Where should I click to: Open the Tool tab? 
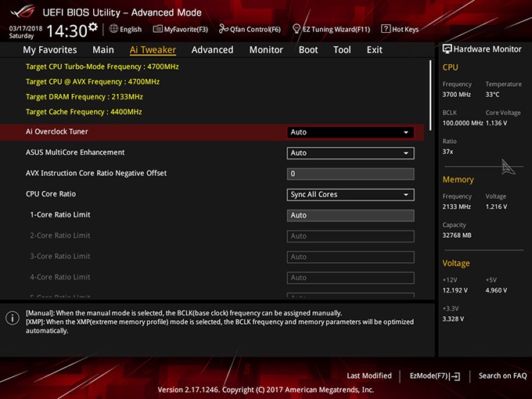pyautogui.click(x=342, y=50)
